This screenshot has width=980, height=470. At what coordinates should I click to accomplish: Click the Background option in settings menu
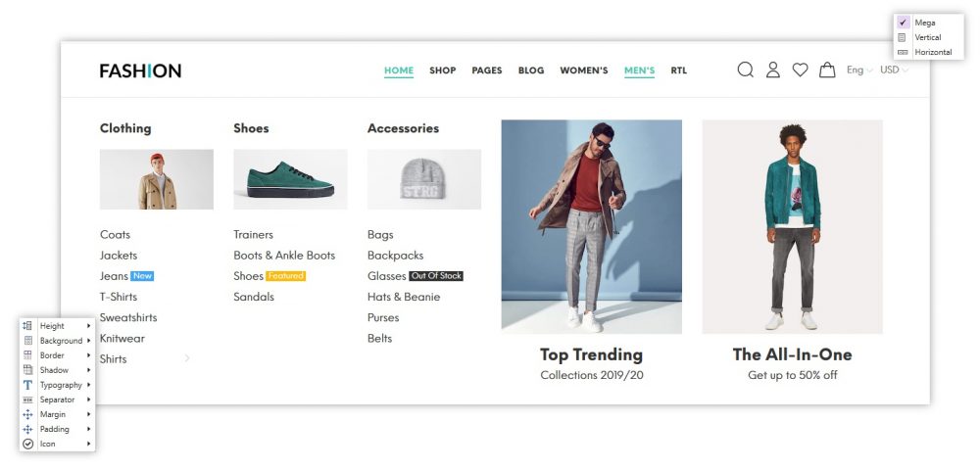coord(57,341)
